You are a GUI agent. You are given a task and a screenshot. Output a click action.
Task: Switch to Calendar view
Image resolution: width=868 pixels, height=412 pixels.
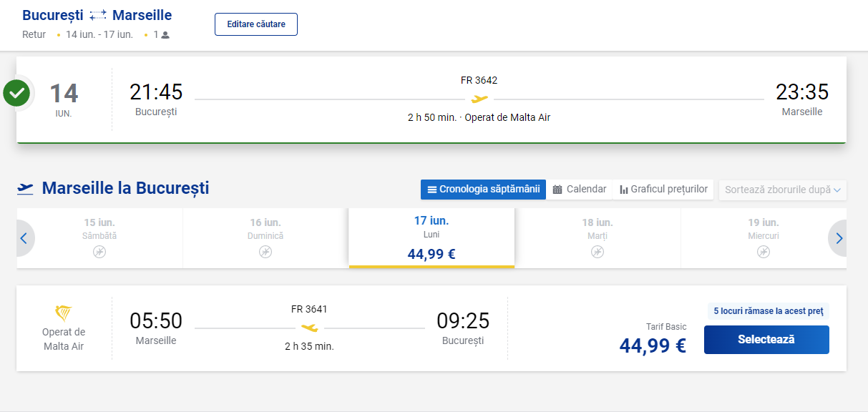point(580,190)
